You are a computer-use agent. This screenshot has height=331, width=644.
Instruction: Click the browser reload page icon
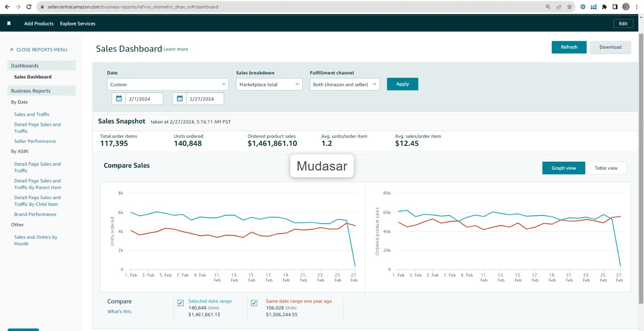point(29,7)
